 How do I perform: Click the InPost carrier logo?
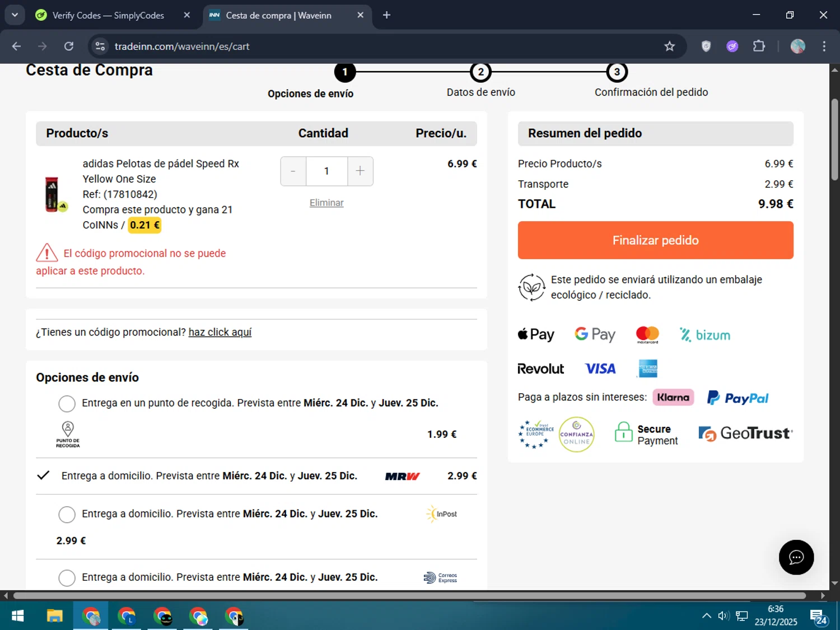[x=441, y=514]
